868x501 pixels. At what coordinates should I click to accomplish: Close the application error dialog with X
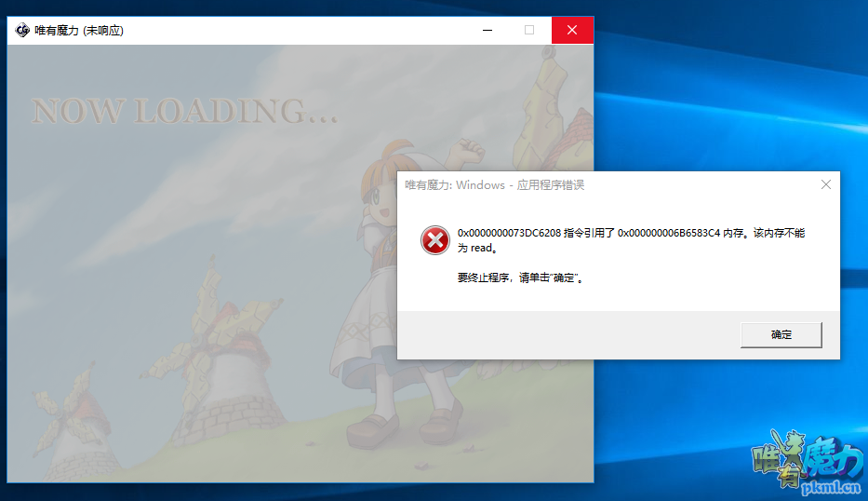[825, 184]
